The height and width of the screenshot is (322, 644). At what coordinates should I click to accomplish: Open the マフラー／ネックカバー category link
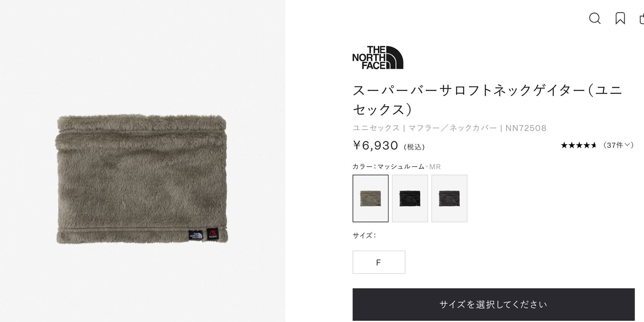[x=452, y=128]
